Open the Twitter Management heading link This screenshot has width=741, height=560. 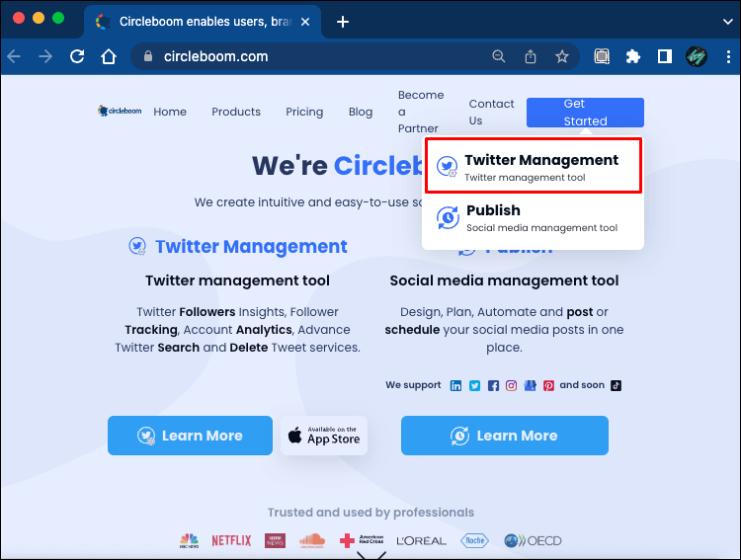pos(251,247)
